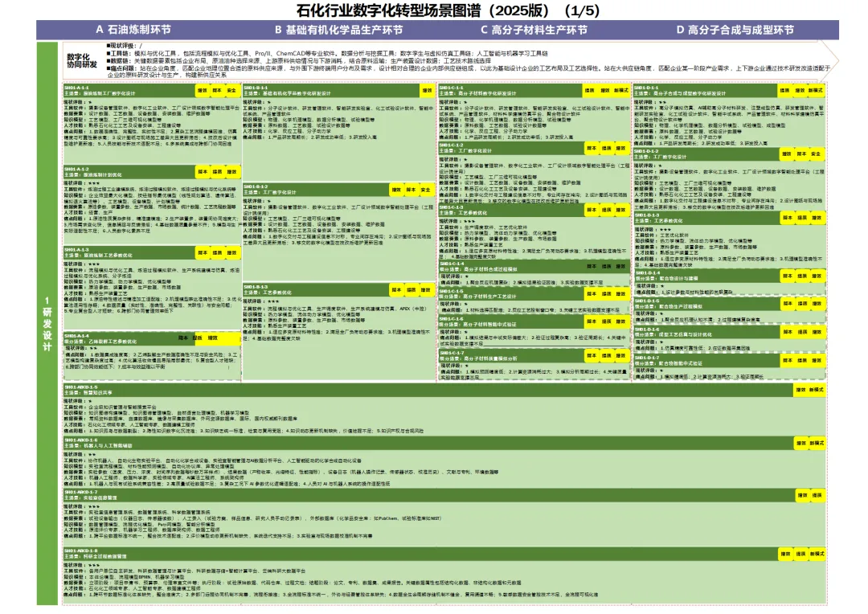Select column header A 石油炼制环节
868x614 pixels.
(133, 30)
